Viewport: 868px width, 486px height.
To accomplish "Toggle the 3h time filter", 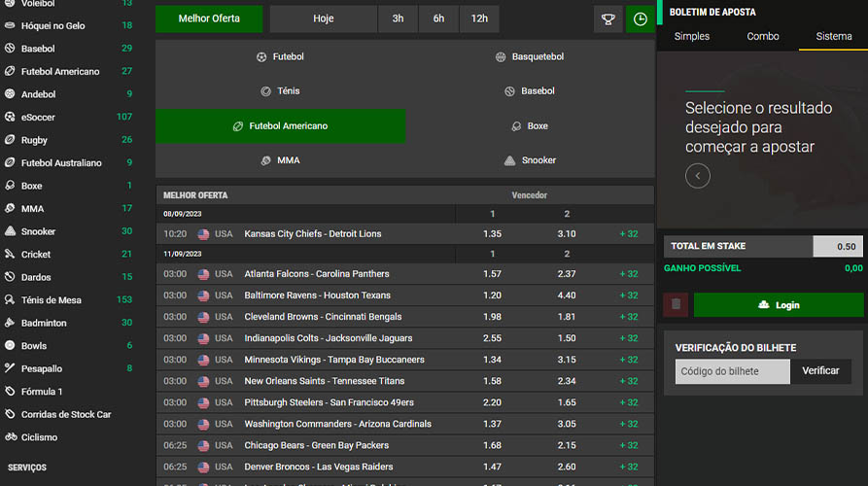I will 398,18.
